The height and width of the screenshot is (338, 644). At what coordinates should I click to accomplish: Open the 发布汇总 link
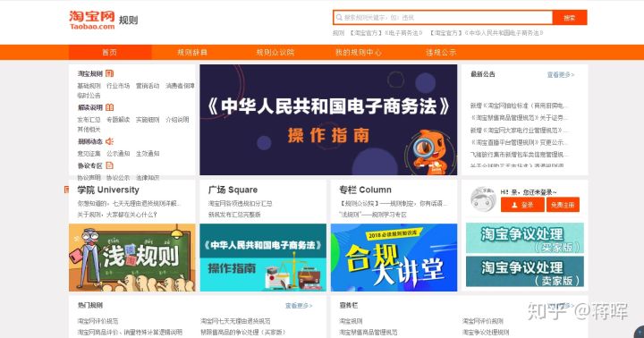click(89, 120)
